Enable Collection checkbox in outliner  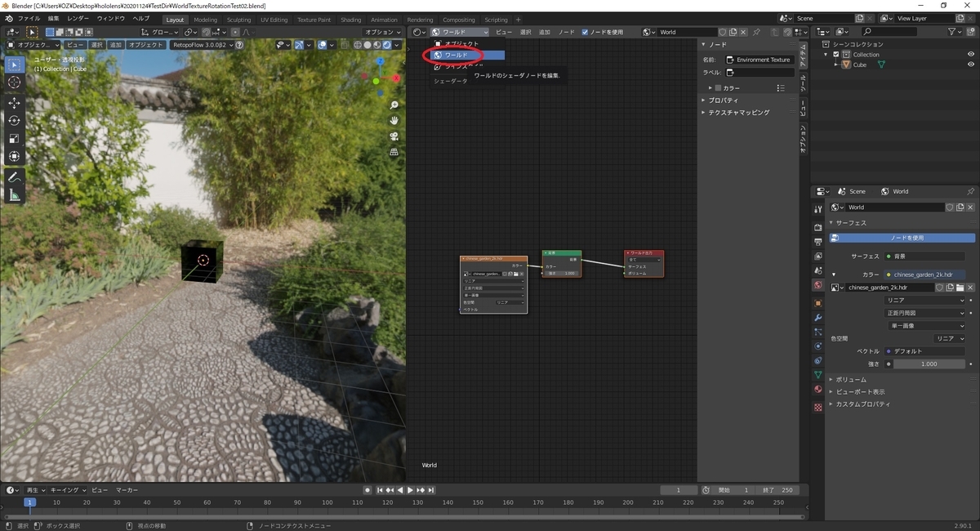[x=835, y=55]
